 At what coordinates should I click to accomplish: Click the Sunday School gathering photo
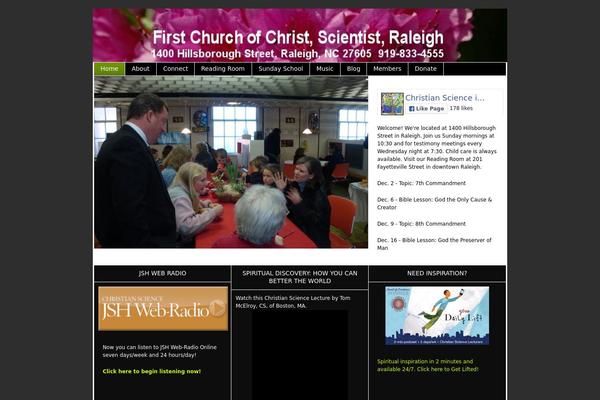click(x=231, y=162)
